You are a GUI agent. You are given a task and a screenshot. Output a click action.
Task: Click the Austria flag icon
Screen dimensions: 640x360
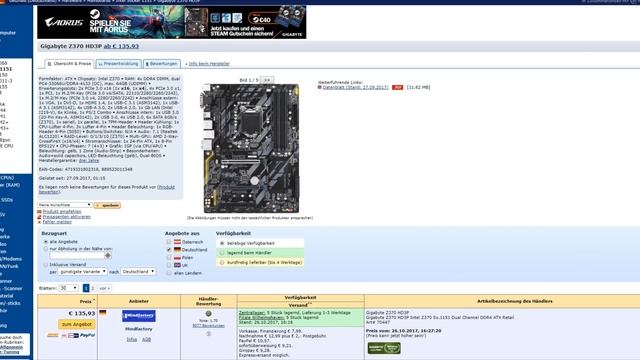tap(177, 242)
